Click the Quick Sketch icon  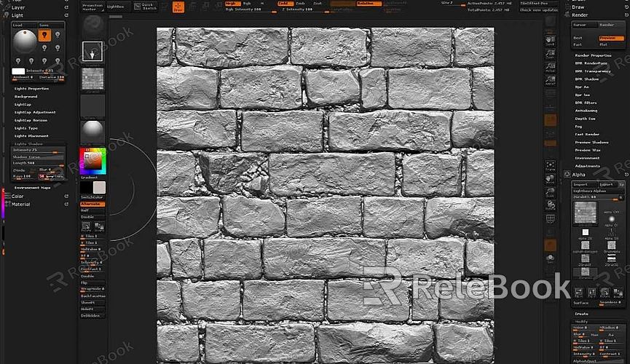[146, 7]
